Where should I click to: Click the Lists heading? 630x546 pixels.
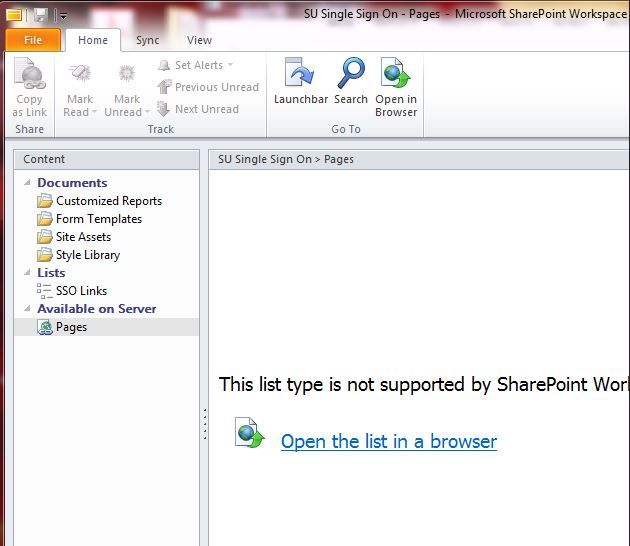click(51, 273)
